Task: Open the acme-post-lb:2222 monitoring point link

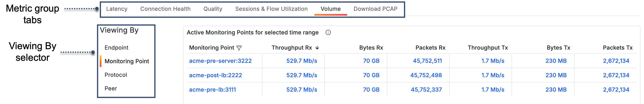Action: 215,75
